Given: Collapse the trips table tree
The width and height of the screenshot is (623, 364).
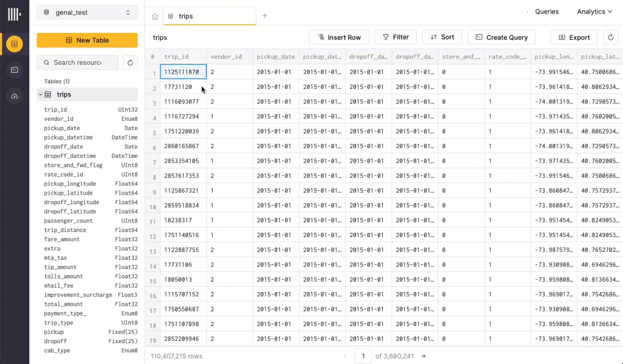Looking at the screenshot, I should pyautogui.click(x=40, y=95).
